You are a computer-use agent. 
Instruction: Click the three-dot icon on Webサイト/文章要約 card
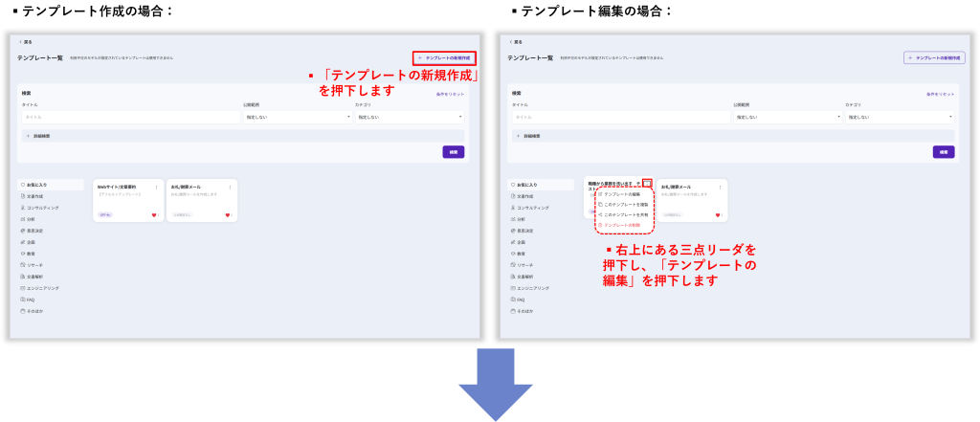pyautogui.click(x=156, y=187)
